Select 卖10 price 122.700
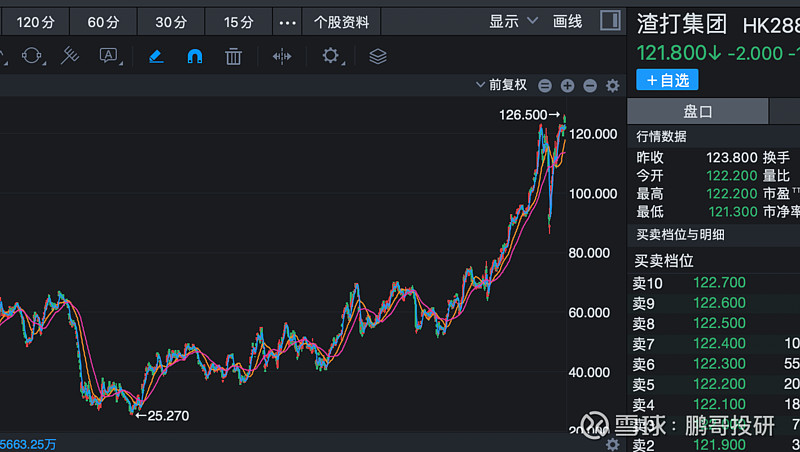 coord(719,283)
